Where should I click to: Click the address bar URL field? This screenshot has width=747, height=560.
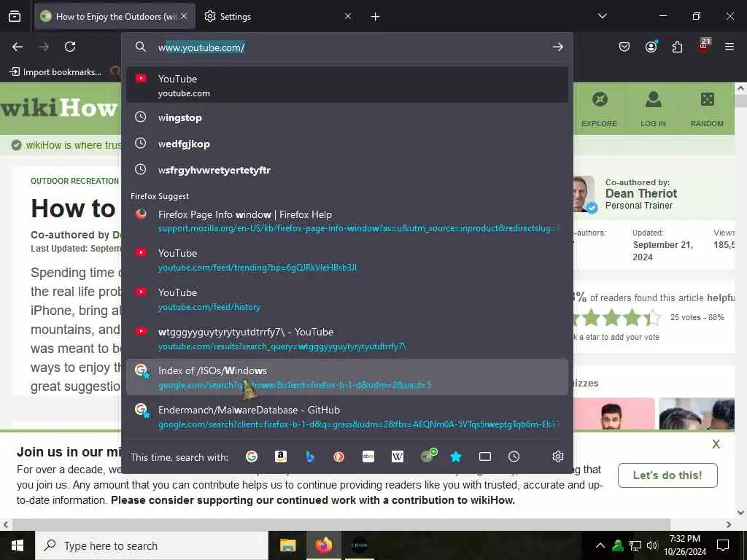pos(348,47)
